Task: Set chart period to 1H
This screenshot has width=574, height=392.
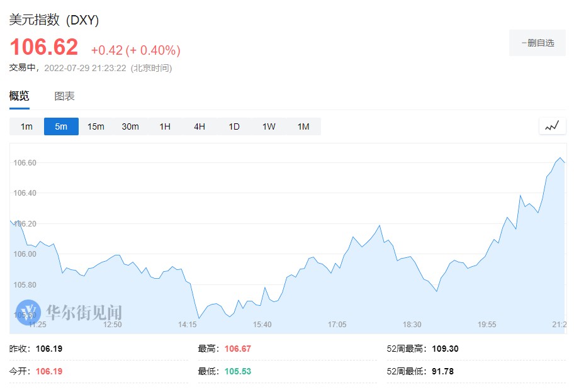Action: [x=165, y=126]
